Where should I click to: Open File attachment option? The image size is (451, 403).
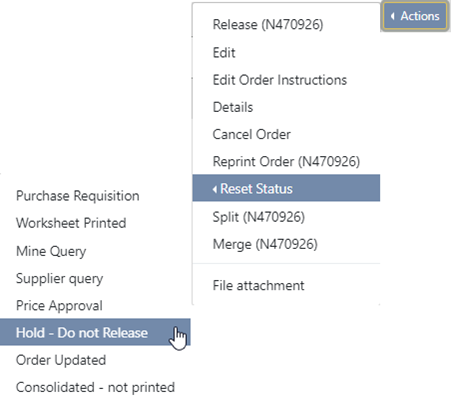pyautogui.click(x=286, y=286)
